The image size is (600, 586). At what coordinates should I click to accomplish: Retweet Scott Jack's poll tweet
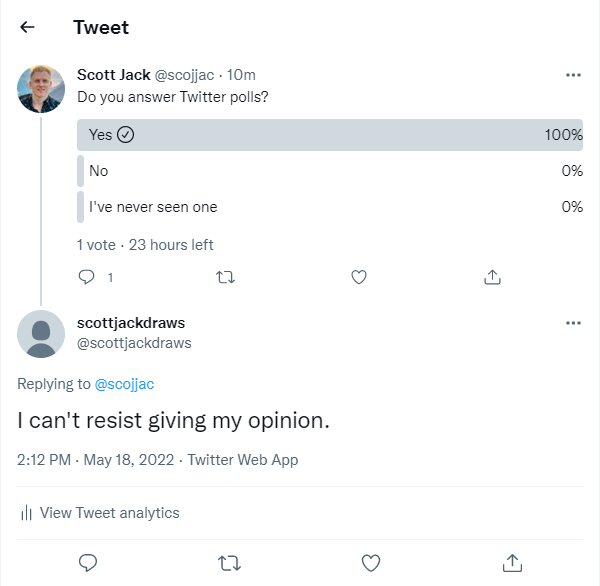pos(225,277)
